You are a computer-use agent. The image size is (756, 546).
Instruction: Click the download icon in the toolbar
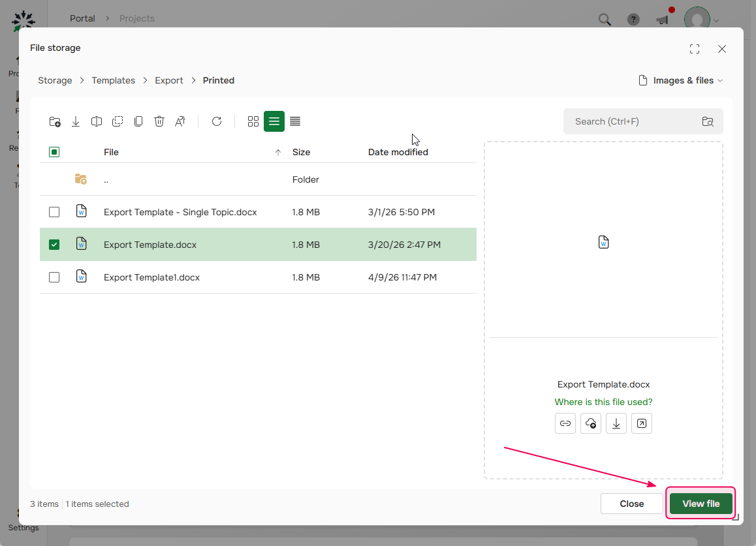pos(76,121)
